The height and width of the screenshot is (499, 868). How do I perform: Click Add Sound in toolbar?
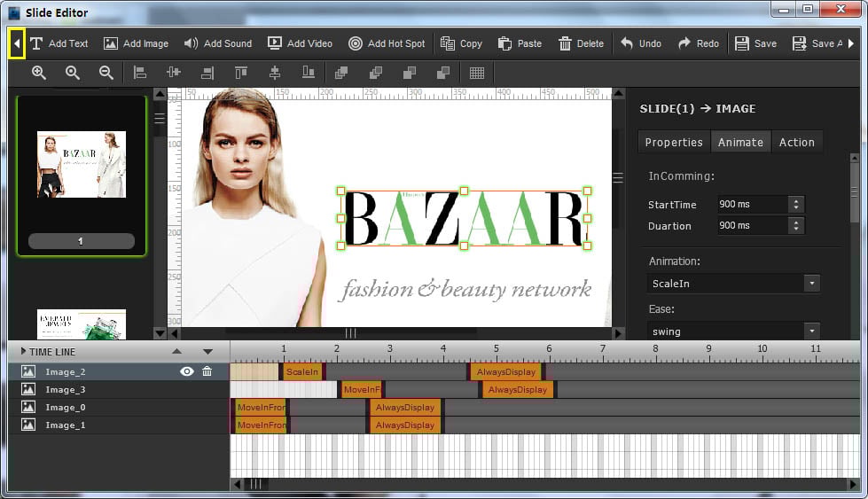click(217, 43)
